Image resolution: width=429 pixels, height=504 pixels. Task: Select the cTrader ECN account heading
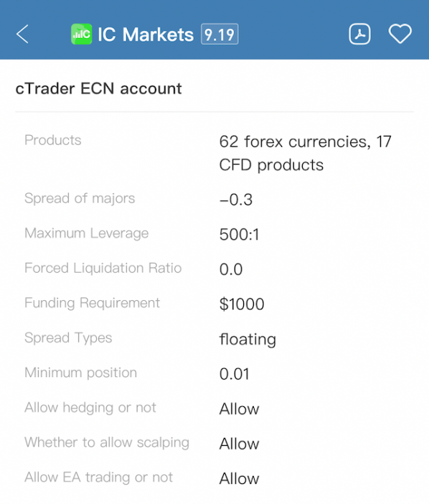(98, 89)
